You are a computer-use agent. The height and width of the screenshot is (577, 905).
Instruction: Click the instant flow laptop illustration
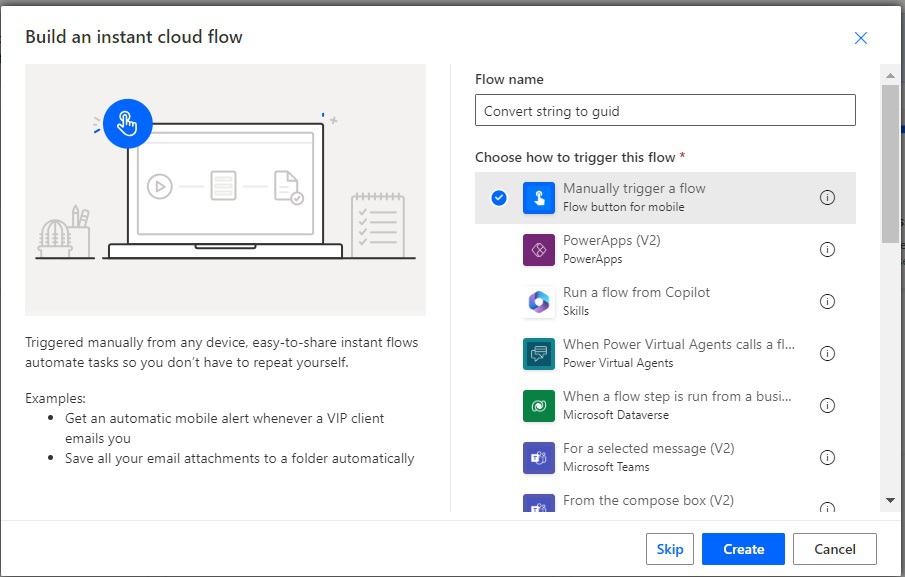pyautogui.click(x=225, y=190)
